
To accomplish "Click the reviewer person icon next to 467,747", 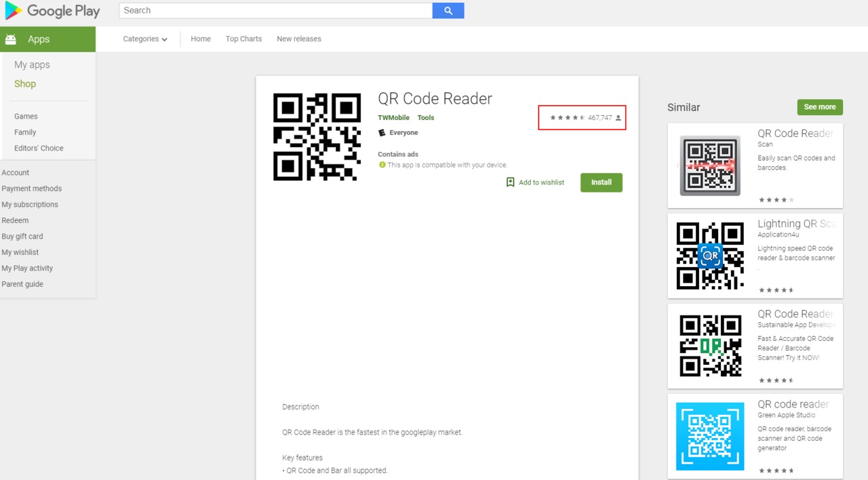I will click(618, 118).
